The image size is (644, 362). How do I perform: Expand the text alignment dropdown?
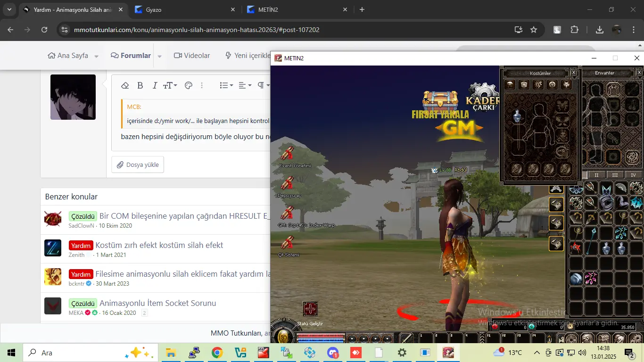tap(245, 85)
